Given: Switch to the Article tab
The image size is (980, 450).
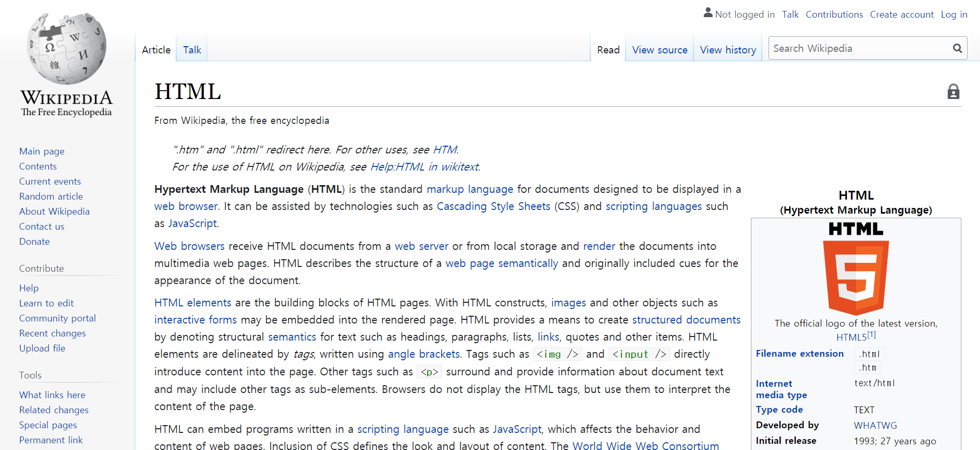Looking at the screenshot, I should [156, 50].
